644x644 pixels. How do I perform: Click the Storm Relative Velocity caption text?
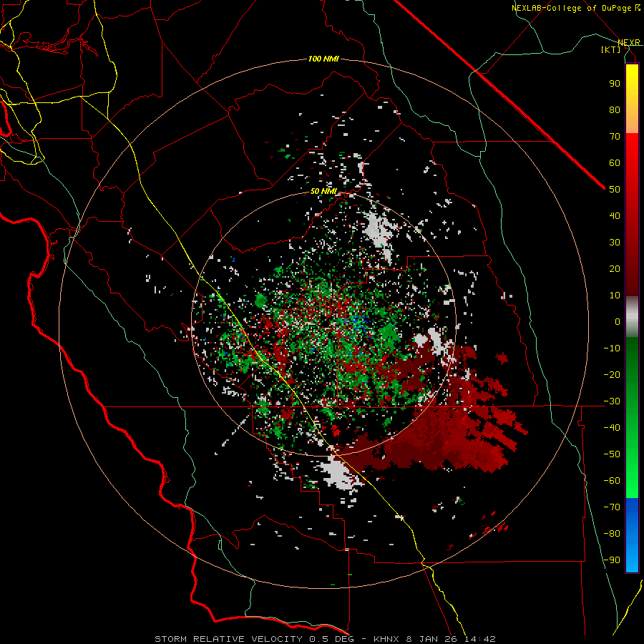pyautogui.click(x=325, y=639)
